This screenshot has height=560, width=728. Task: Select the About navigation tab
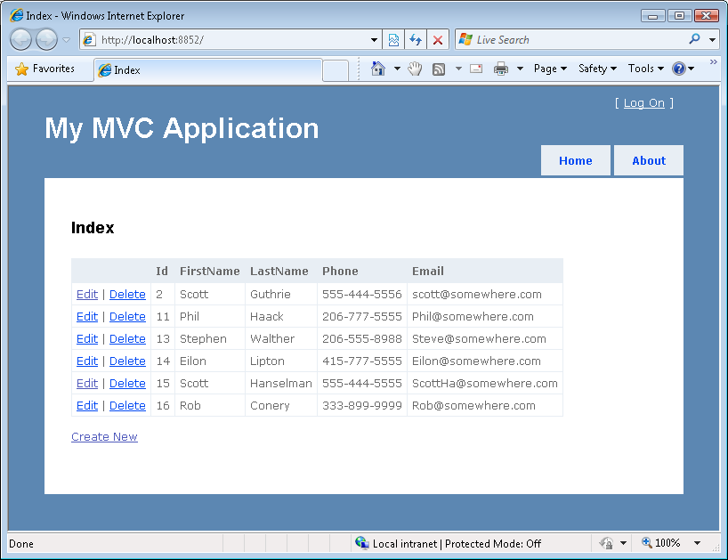click(x=649, y=161)
